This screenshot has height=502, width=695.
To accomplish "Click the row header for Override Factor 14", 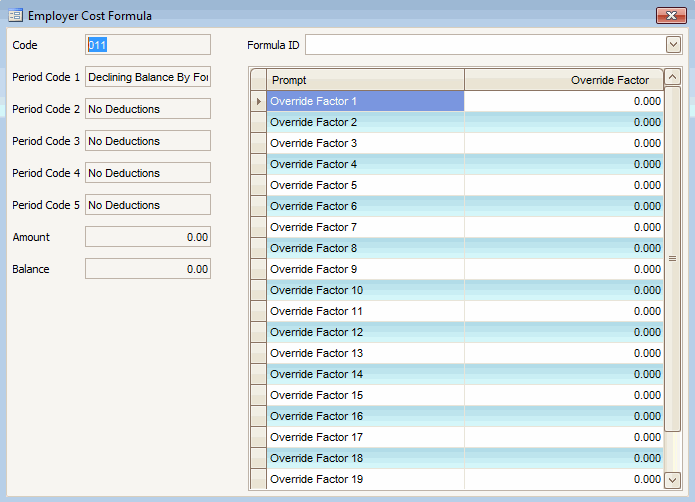I will click(x=258, y=374).
